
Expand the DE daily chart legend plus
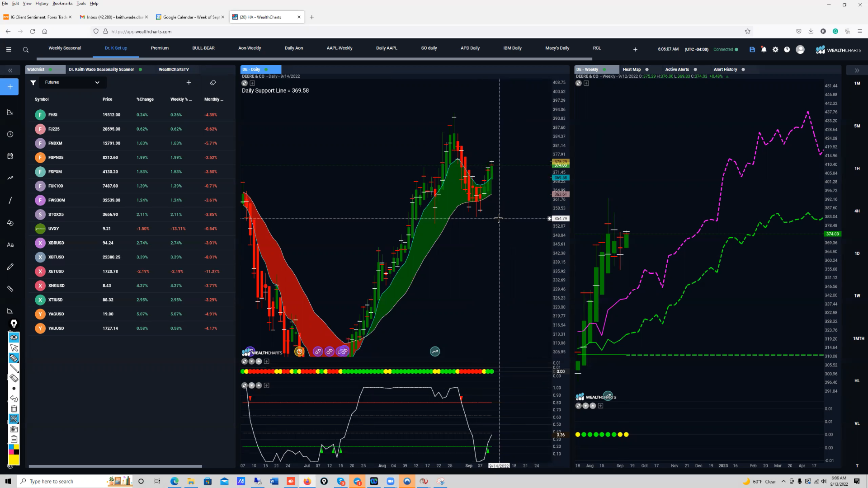[x=252, y=83]
